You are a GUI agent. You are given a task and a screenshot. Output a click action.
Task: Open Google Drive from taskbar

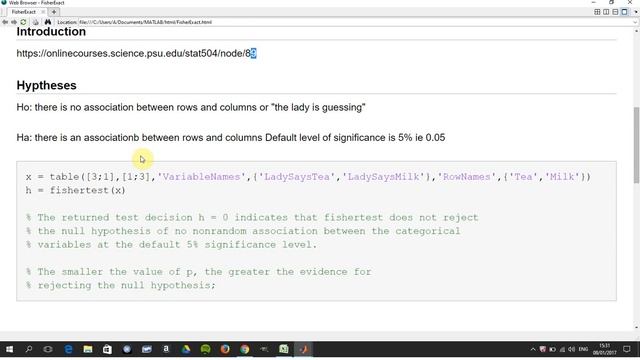point(186,349)
